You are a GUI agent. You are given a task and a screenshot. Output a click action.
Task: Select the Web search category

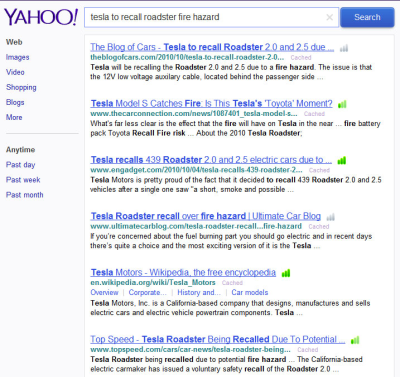coord(14,42)
